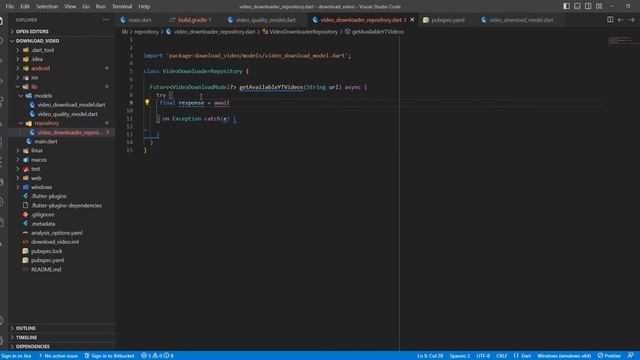Viewport: 640px width, 360px height.
Task: Expand the android folder
Action: tap(40, 68)
